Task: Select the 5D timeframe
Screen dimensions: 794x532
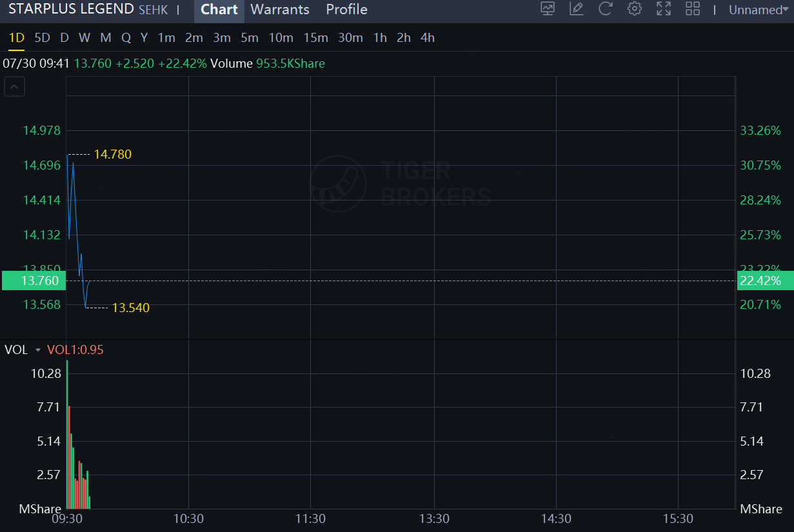Action: point(42,38)
